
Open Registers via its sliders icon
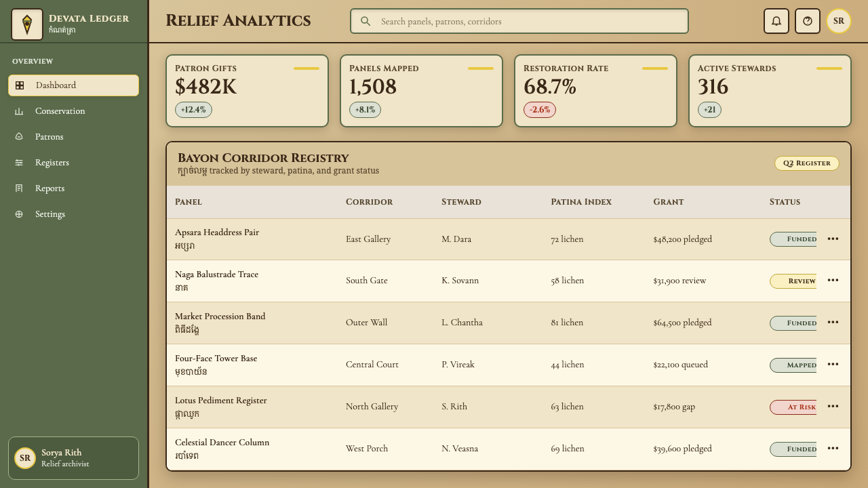[19, 163]
